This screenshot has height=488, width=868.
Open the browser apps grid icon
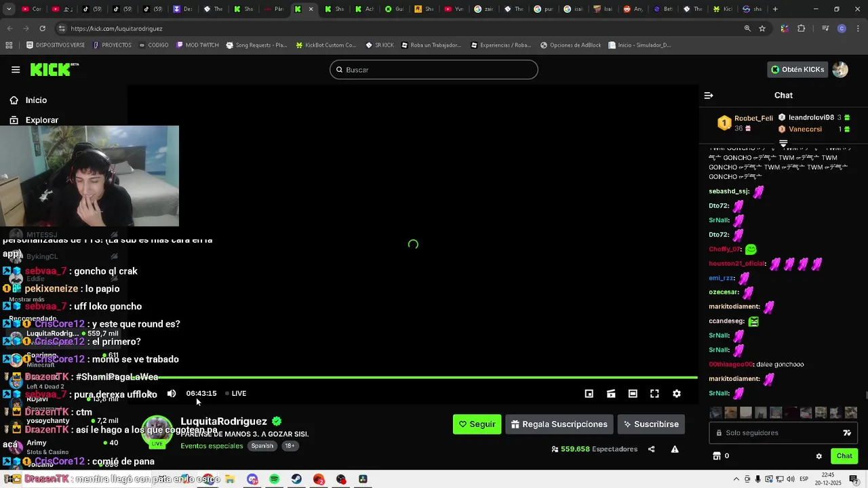tap(9, 45)
